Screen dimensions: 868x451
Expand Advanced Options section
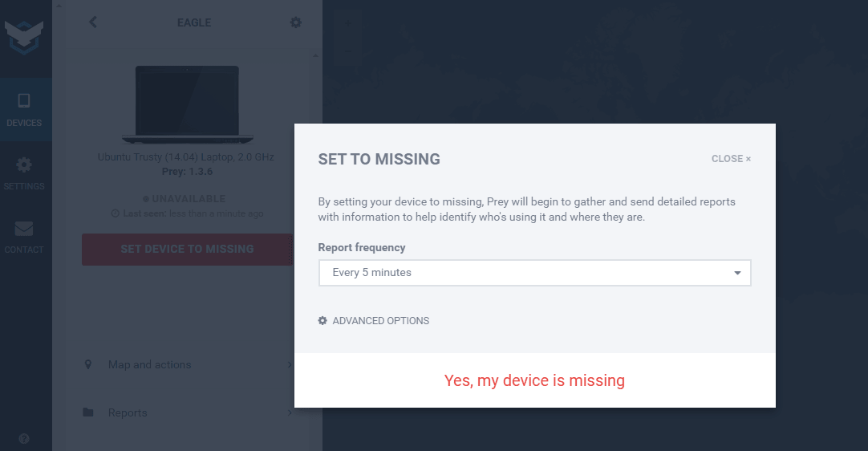[380, 321]
